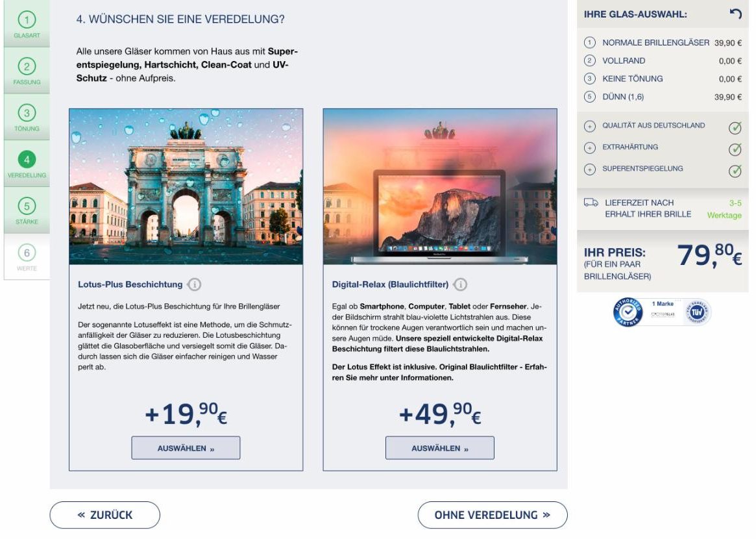
Task: Click the Superentspiegelung checkmark
Action: pos(735,171)
